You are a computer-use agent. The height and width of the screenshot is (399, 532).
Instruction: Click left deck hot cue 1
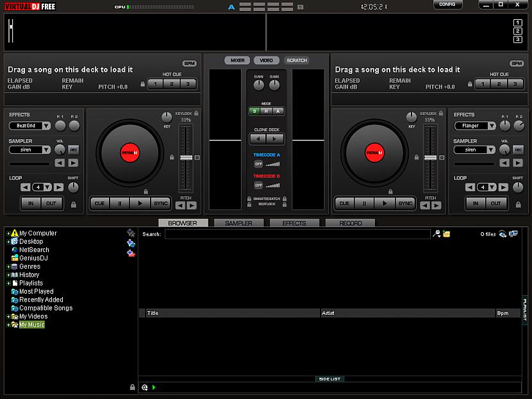click(155, 84)
